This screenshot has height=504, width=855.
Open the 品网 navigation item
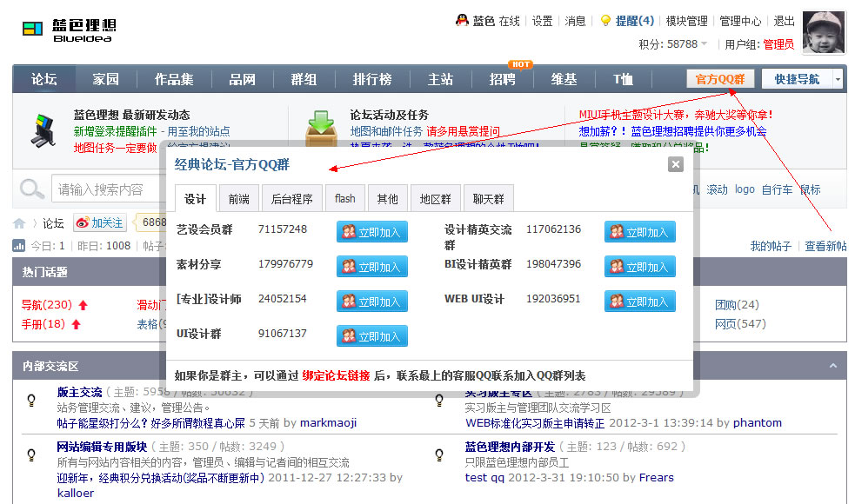tap(242, 80)
